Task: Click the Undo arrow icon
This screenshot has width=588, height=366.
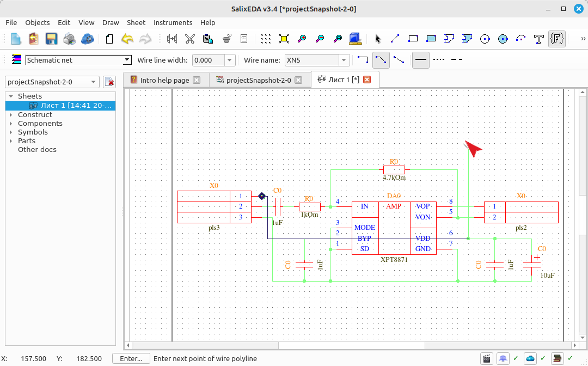Action: (127, 39)
